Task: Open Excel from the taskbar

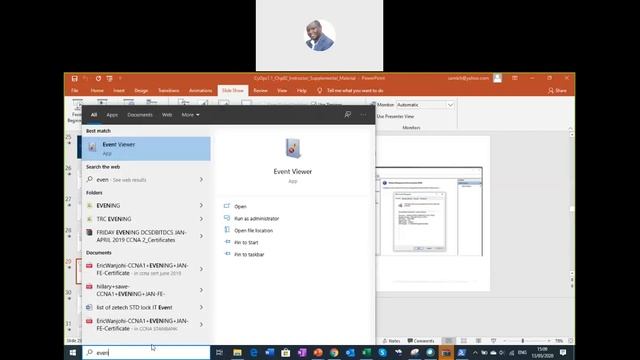Action: (367, 353)
